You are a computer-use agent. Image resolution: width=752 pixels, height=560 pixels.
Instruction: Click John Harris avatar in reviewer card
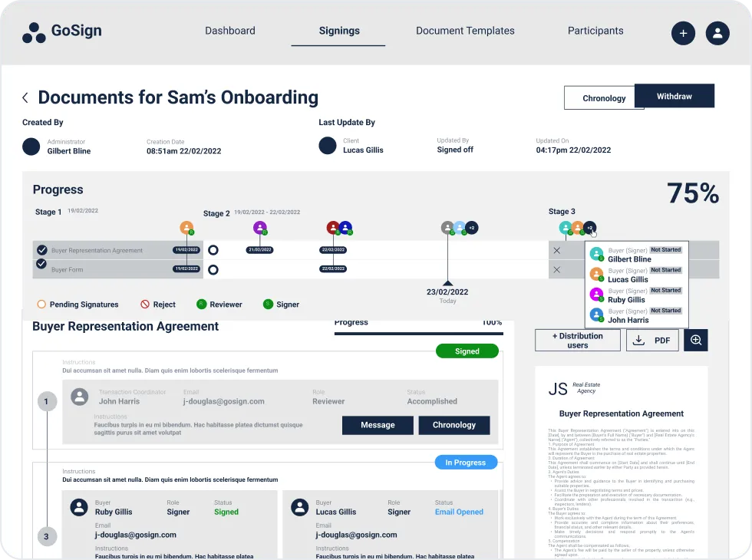[x=78, y=397]
